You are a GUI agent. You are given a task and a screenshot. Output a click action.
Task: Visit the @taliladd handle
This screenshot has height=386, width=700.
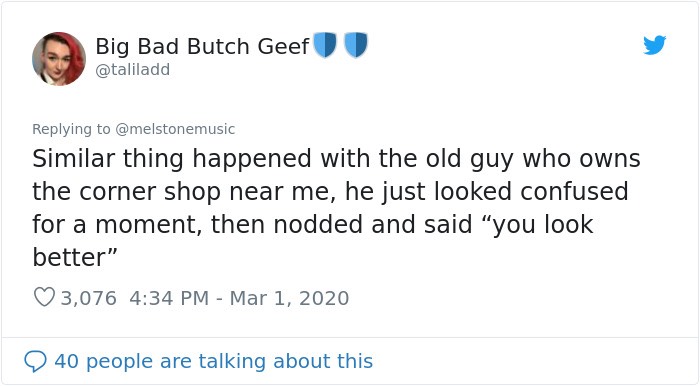(x=133, y=70)
